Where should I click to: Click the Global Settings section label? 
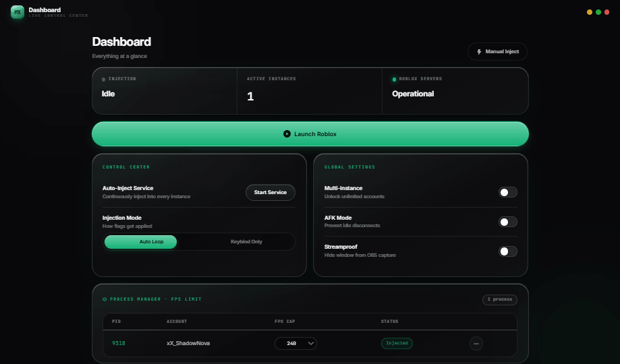(x=349, y=167)
